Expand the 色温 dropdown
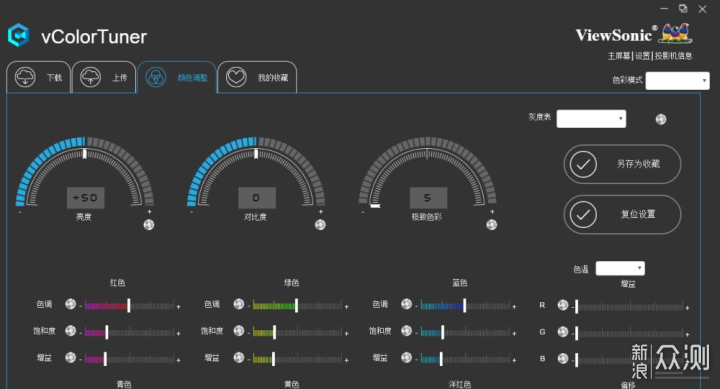The height and width of the screenshot is (389, 720). pyautogui.click(x=620, y=268)
